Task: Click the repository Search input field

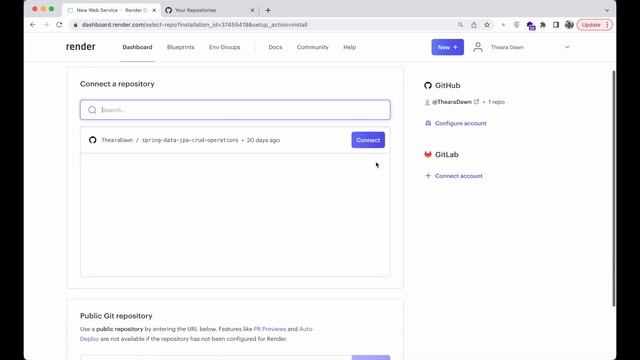Action: coord(235,110)
